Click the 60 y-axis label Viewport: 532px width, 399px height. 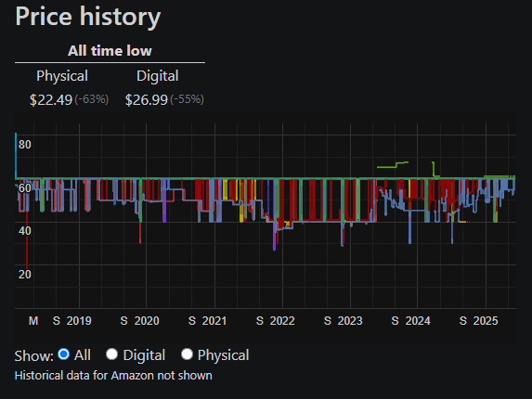coord(25,188)
